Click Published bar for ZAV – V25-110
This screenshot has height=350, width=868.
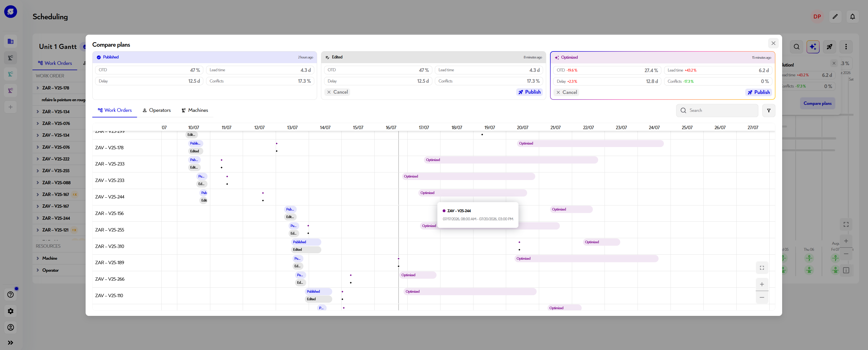319,292
